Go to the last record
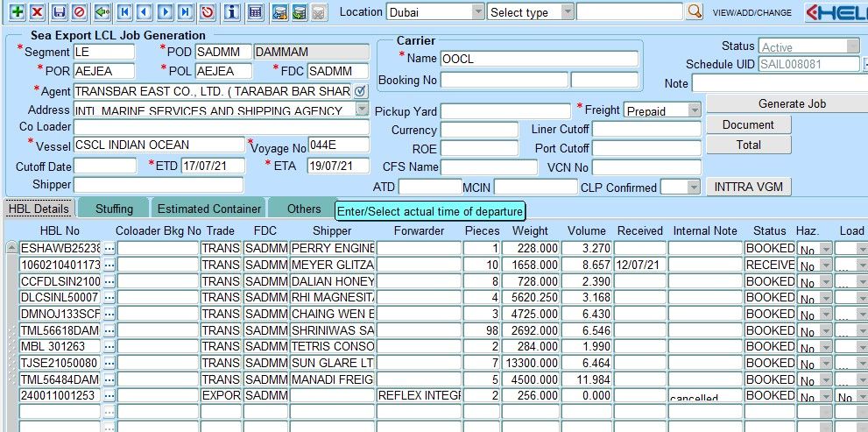Image resolution: width=868 pixels, height=432 pixels. (x=185, y=11)
